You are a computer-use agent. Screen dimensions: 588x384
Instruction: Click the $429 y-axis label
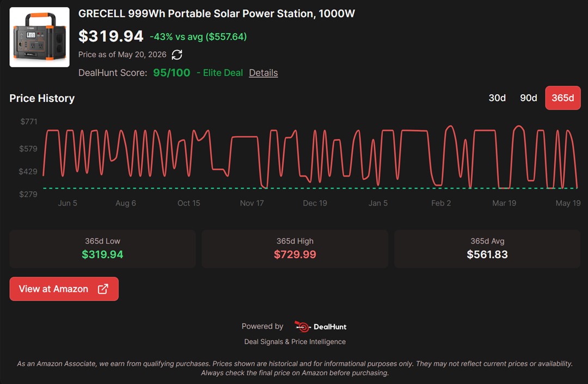(x=28, y=172)
